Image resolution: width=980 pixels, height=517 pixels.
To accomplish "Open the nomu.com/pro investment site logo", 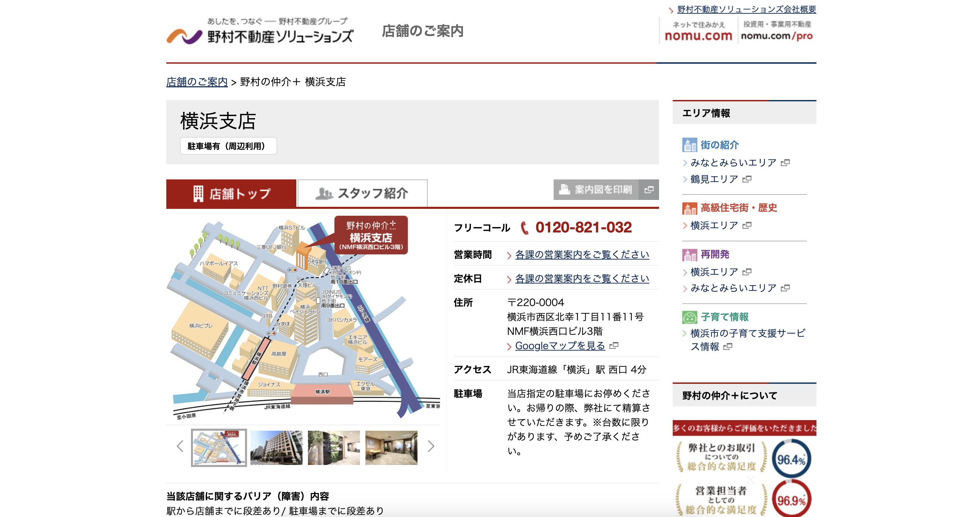I will (776, 31).
